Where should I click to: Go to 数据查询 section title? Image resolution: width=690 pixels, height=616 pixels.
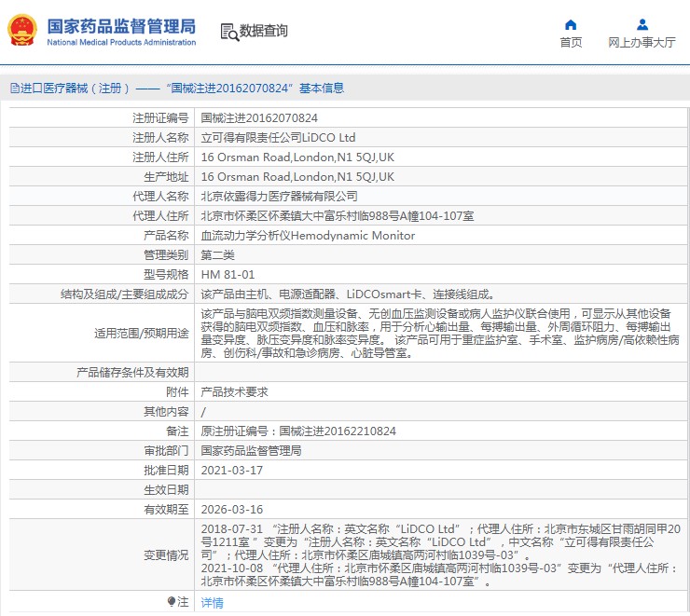coord(264,31)
